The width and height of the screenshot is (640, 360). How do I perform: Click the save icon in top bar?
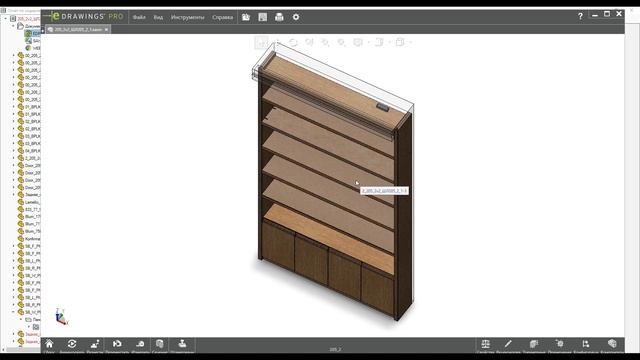[262, 17]
